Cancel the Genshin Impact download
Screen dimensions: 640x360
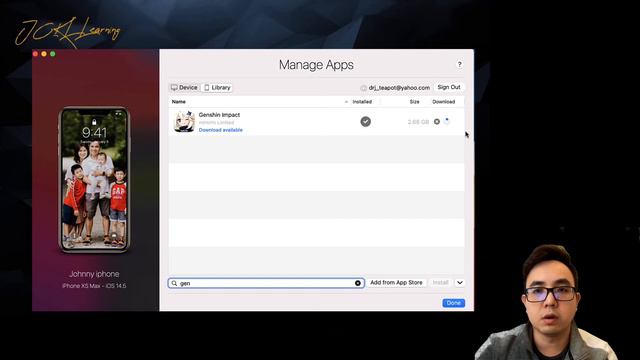(x=437, y=122)
